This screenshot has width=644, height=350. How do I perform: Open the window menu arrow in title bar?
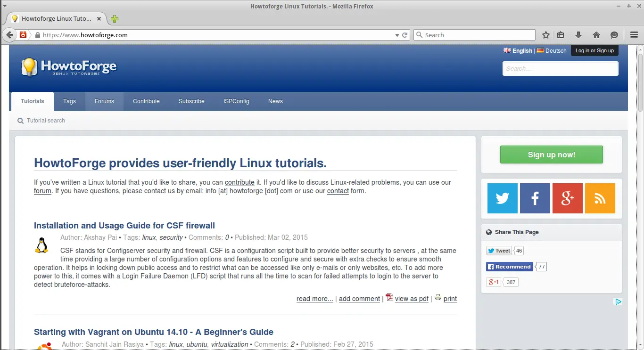(4, 6)
